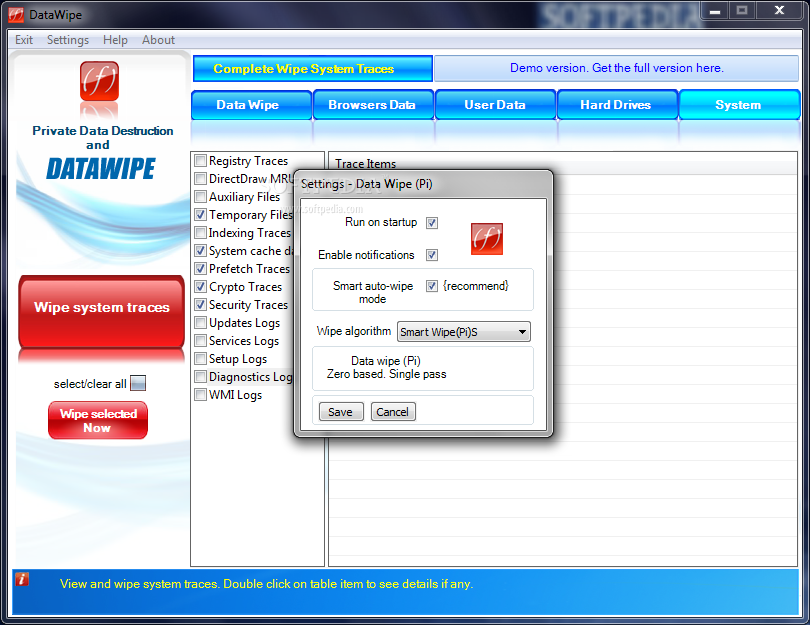The image size is (810, 625).
Task: Click Complete Wipe System Traces button
Action: [x=313, y=69]
